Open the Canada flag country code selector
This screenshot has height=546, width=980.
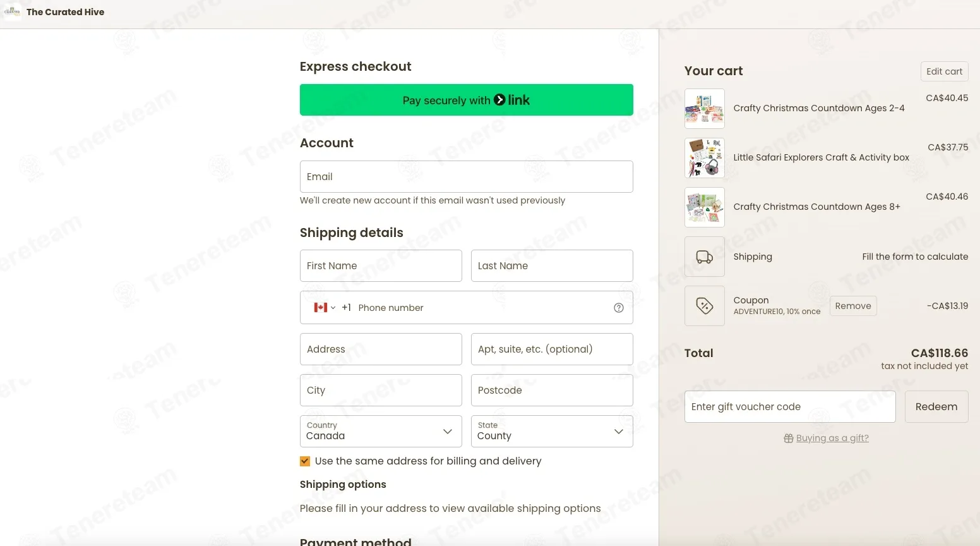click(x=325, y=308)
